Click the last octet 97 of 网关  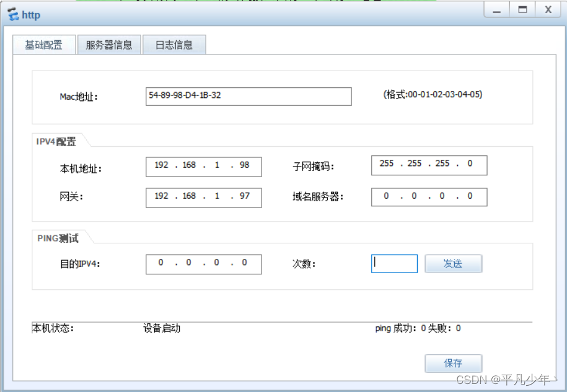tap(244, 196)
